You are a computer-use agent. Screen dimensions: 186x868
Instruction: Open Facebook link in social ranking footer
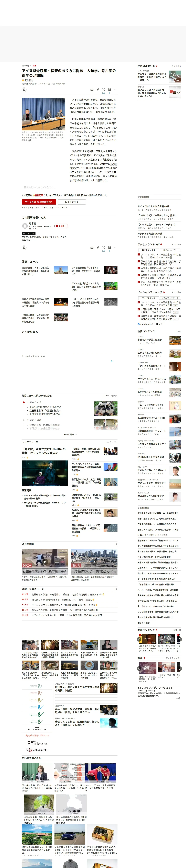click(x=145, y=324)
